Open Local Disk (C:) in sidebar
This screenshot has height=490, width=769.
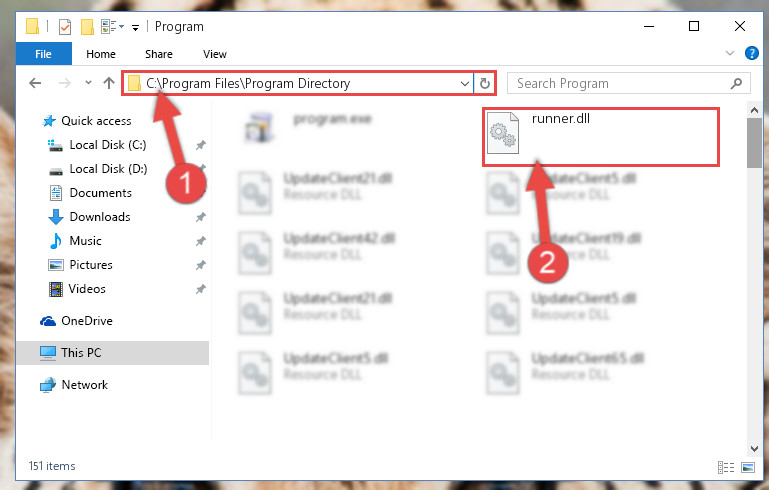coord(108,145)
